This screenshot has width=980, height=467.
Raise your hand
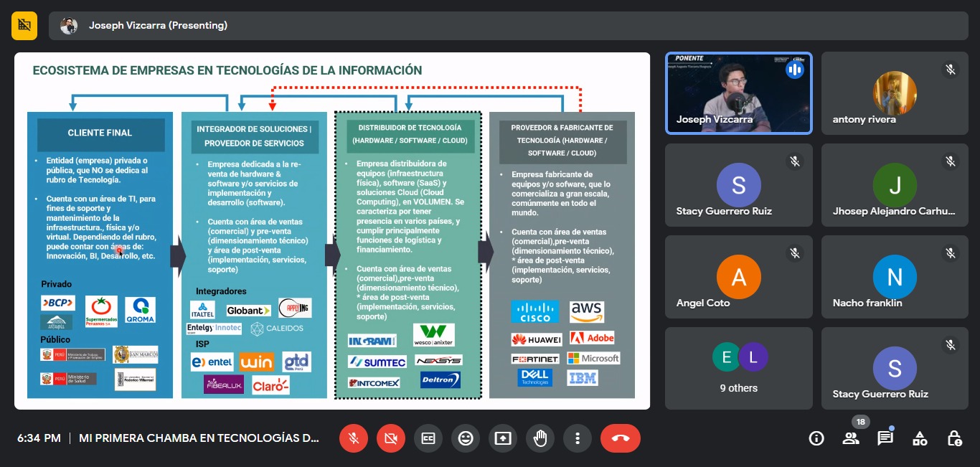(x=540, y=438)
